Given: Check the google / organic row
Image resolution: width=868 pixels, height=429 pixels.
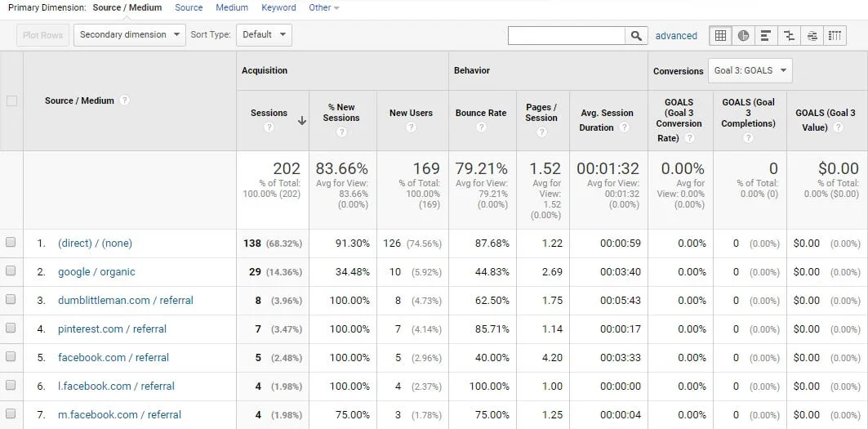Looking at the screenshot, I should [11, 270].
